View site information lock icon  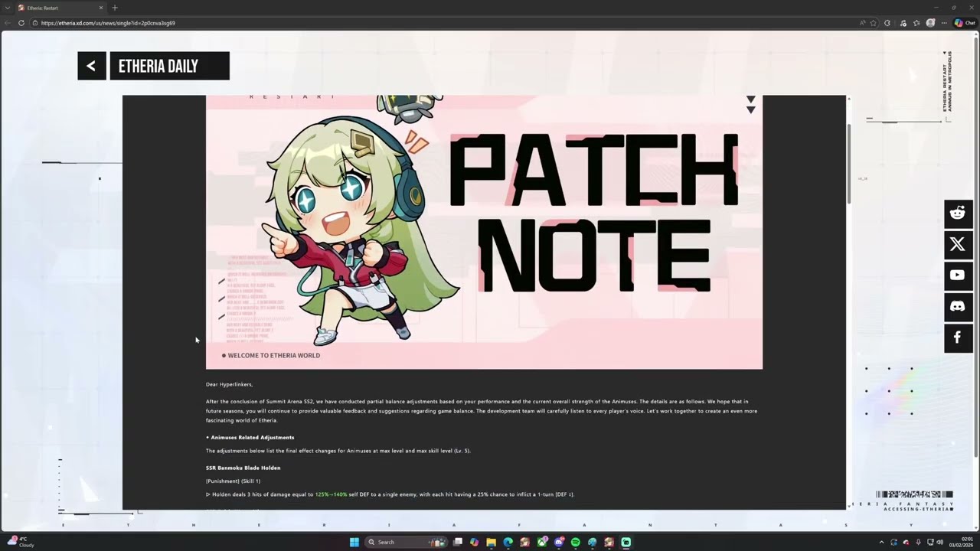point(35,23)
